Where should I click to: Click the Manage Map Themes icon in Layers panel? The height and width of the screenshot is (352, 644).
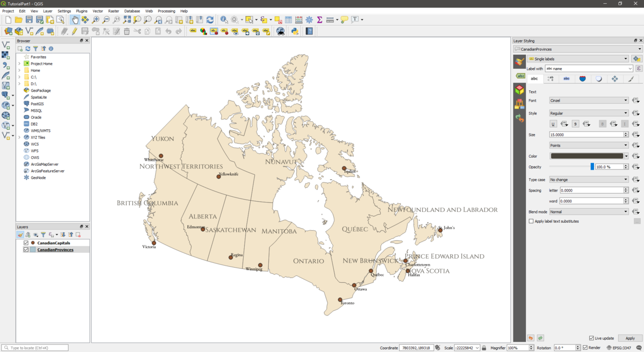pos(35,234)
